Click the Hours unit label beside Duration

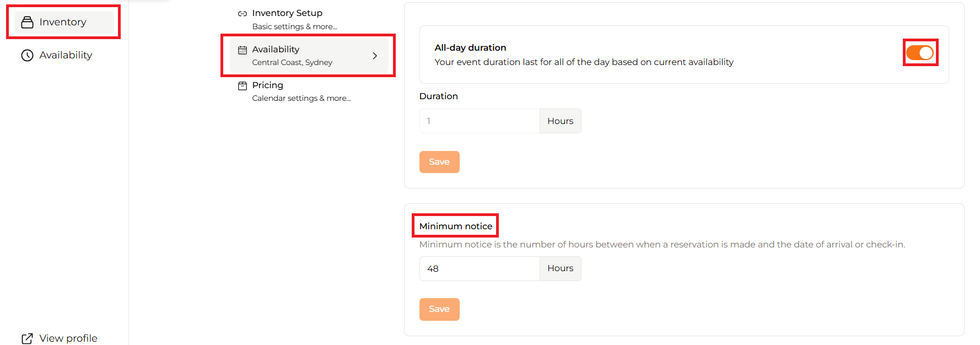point(560,121)
